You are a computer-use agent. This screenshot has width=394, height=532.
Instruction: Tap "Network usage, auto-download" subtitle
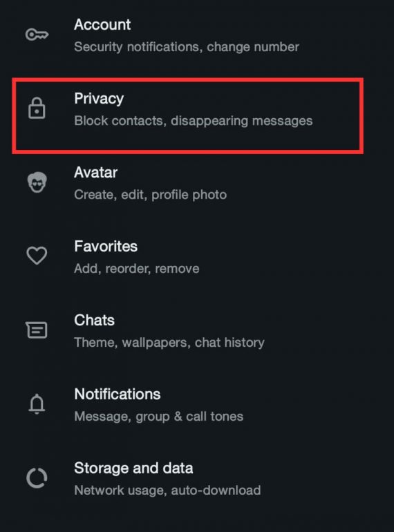click(168, 491)
